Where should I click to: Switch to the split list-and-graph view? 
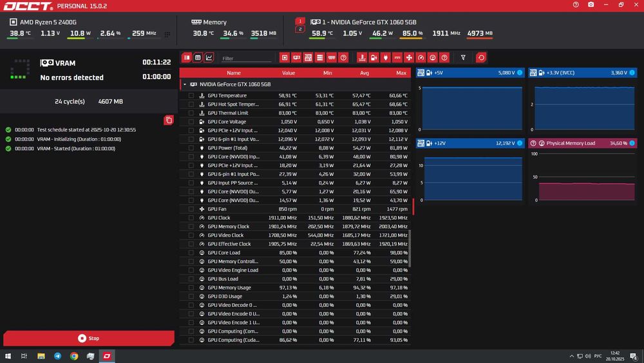(187, 57)
